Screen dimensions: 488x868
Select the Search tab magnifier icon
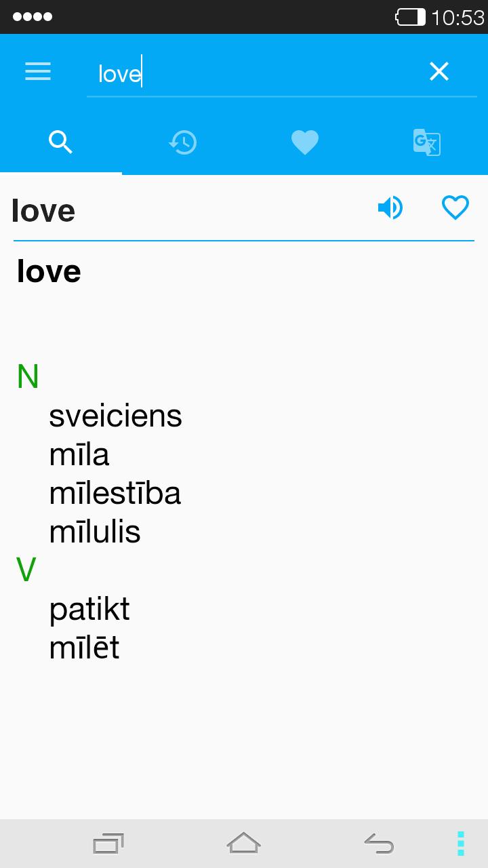tap(61, 142)
